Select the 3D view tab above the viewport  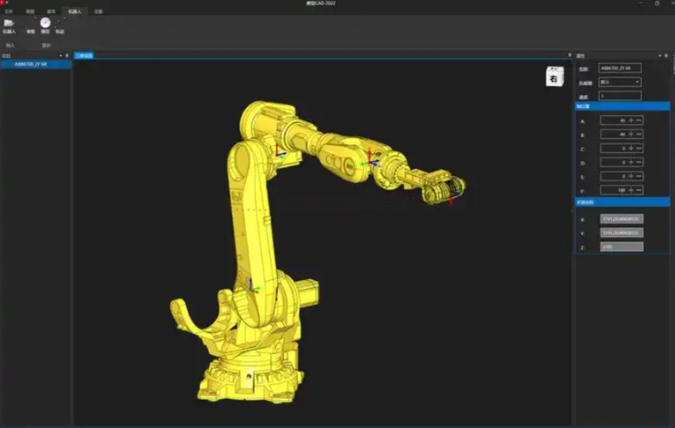pyautogui.click(x=84, y=56)
